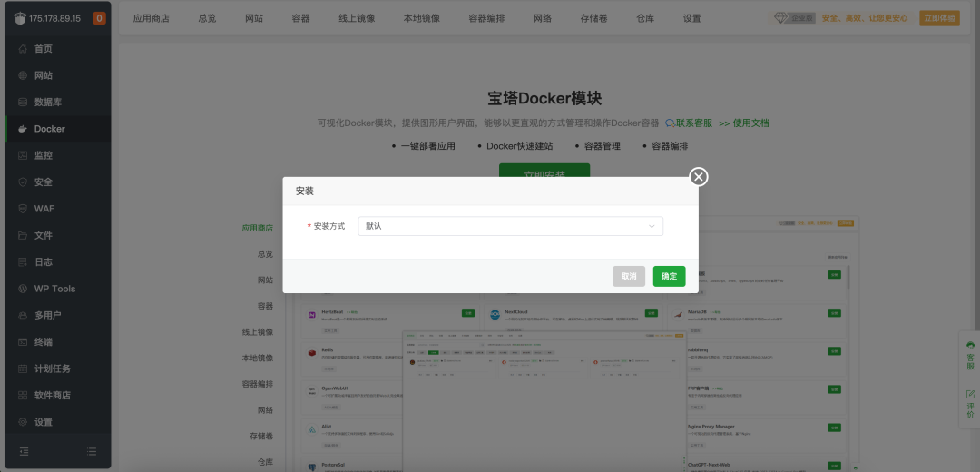Open the 仓库 top tab
980x472 pixels.
pos(645,18)
